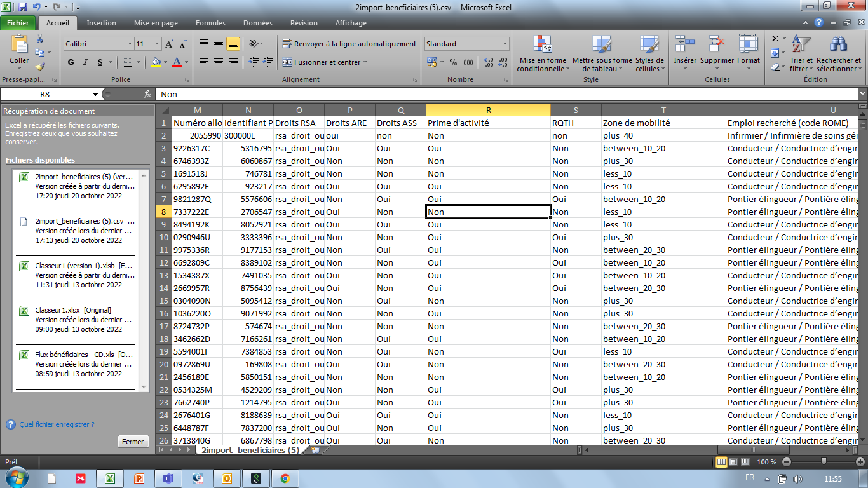Apply red font color to the cell
This screenshot has width=868, height=488.
point(177,62)
